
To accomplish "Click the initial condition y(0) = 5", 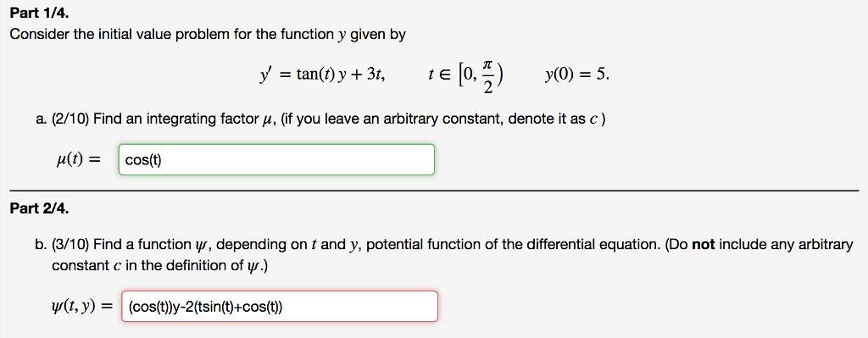I will pos(576,75).
